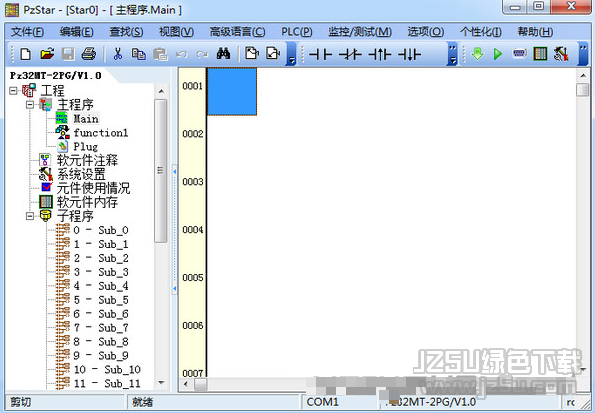Open the 个性化(I) menu
This screenshot has width=595, height=413.
click(481, 32)
